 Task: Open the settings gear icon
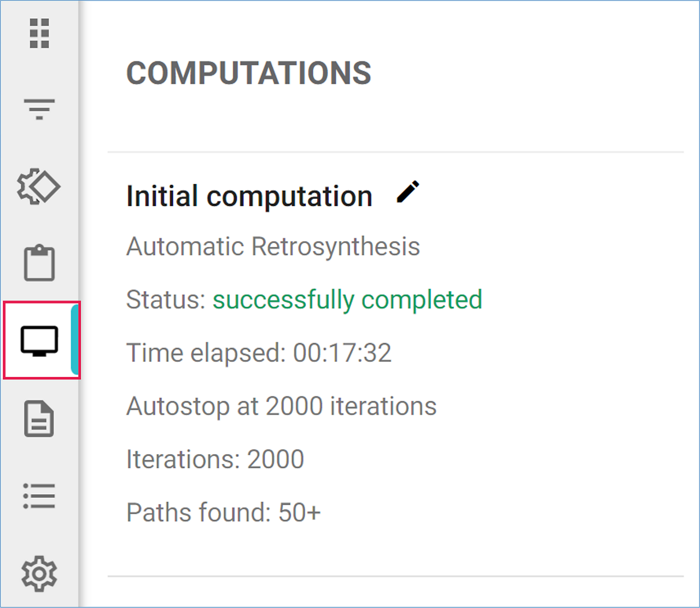pyautogui.click(x=39, y=574)
